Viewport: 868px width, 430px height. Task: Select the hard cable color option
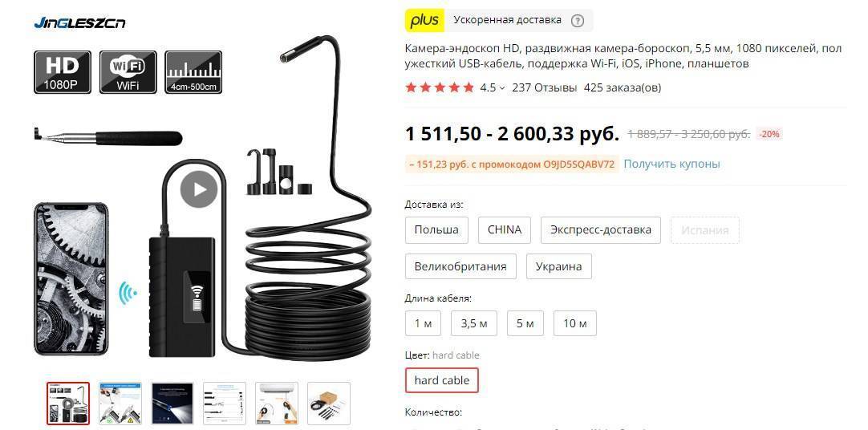tap(442, 380)
